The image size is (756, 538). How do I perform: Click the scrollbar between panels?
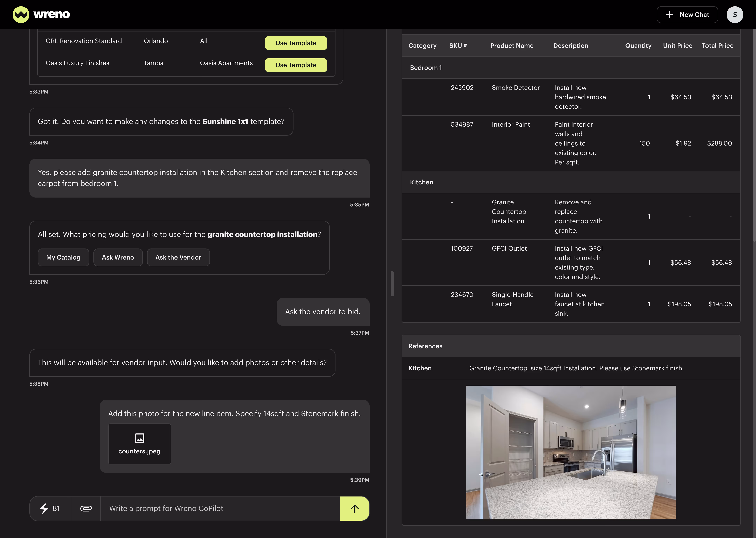coord(392,283)
